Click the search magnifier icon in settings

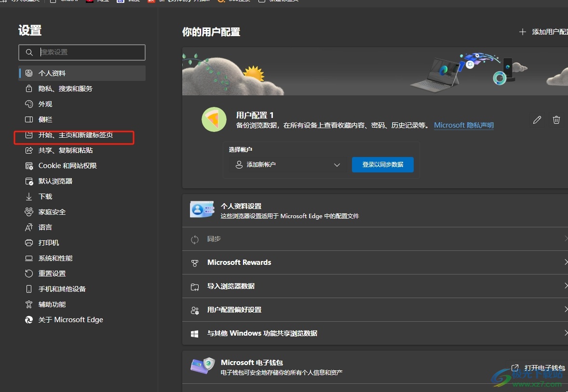point(29,52)
